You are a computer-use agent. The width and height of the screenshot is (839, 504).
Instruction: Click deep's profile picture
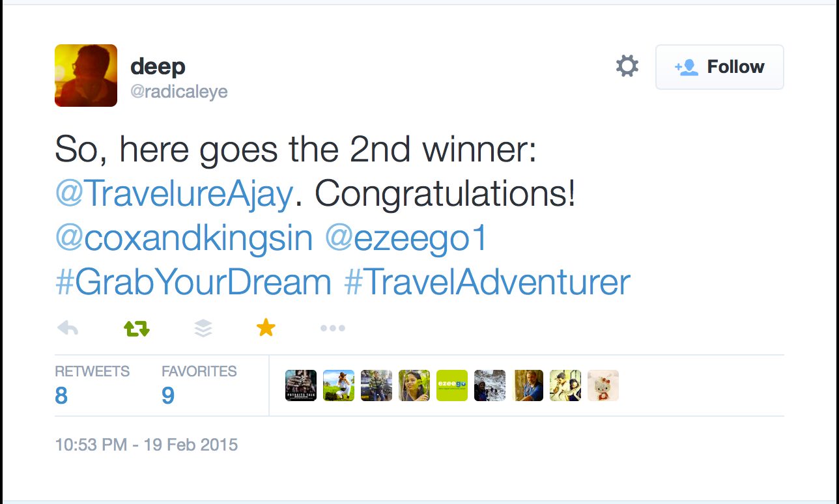point(85,76)
